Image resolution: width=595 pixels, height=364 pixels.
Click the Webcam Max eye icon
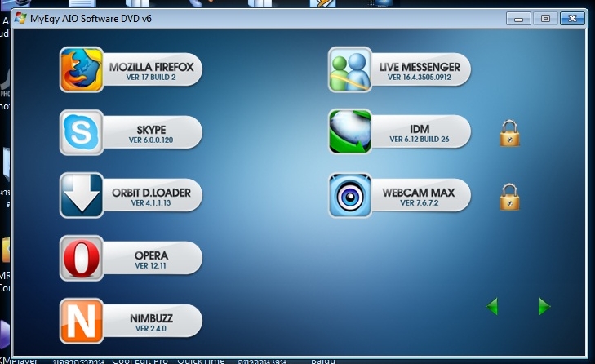(x=350, y=196)
